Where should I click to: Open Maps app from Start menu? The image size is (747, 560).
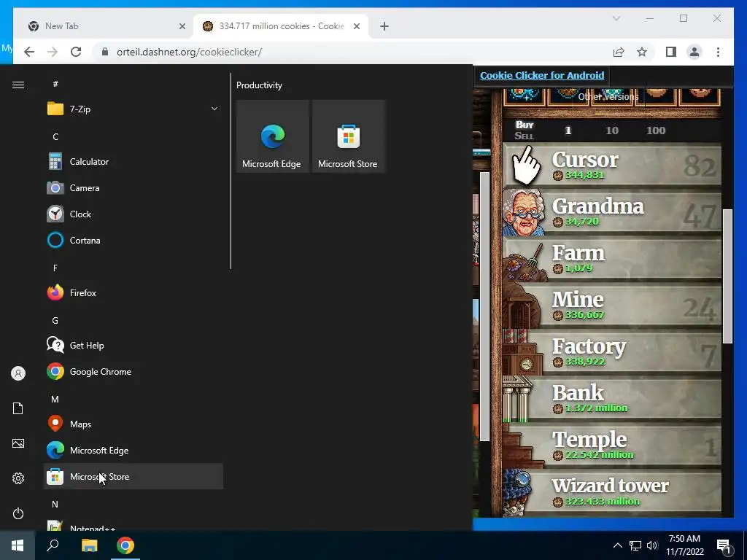pyautogui.click(x=133, y=424)
